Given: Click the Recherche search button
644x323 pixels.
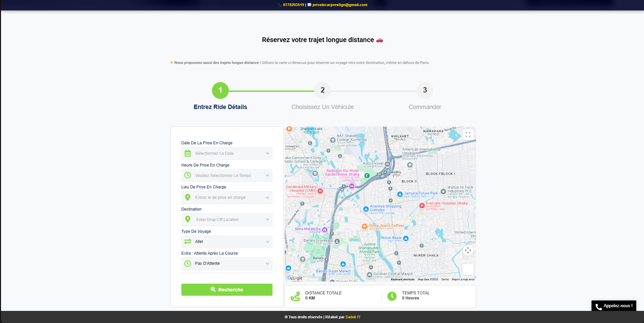Looking at the screenshot, I should click(227, 290).
